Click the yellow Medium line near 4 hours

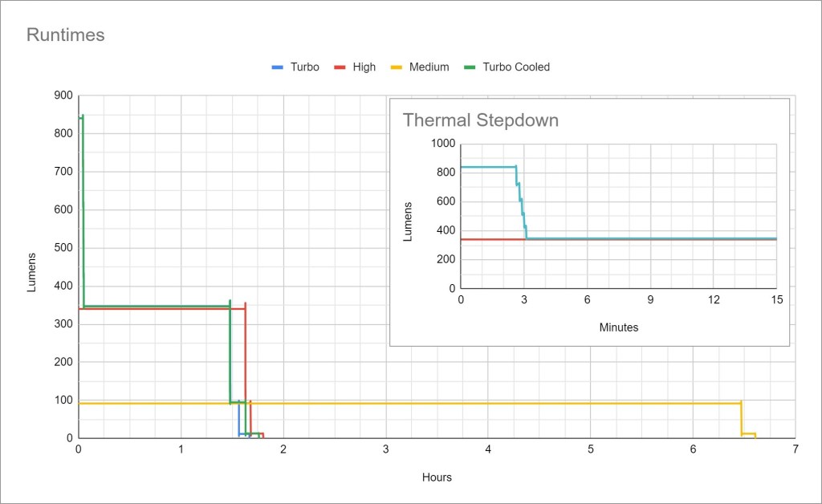[488, 403]
